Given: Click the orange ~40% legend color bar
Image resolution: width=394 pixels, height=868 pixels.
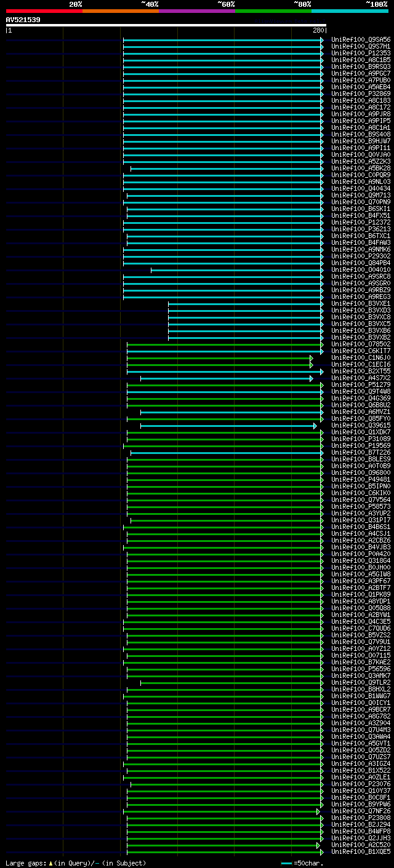Looking at the screenshot, I should point(120,11).
